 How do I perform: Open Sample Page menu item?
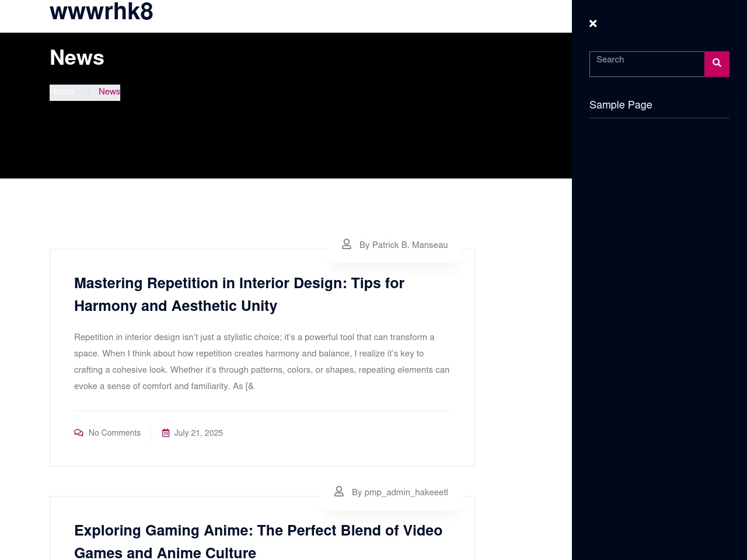point(620,105)
